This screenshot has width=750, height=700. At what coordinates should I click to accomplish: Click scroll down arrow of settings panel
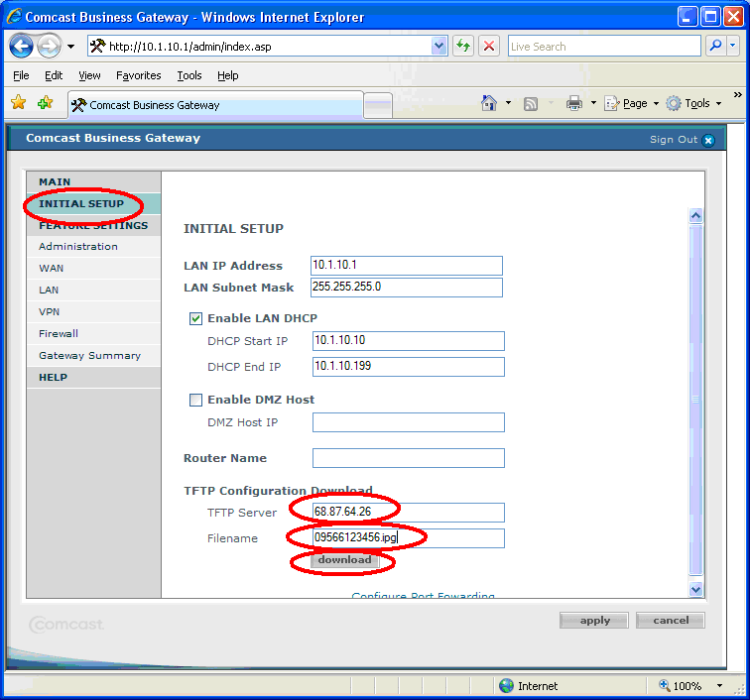695,589
